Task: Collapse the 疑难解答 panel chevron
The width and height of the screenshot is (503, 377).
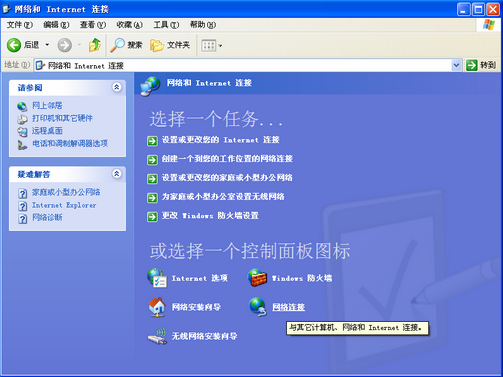Action: tap(116, 174)
